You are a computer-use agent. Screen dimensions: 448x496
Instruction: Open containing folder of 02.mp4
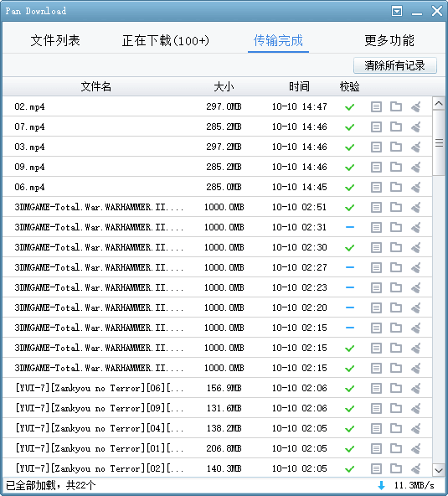pyautogui.click(x=396, y=106)
